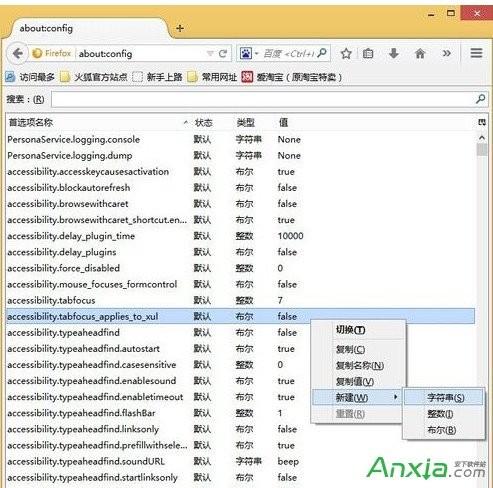
Task: Show bookmarks list icon
Action: tap(368, 53)
